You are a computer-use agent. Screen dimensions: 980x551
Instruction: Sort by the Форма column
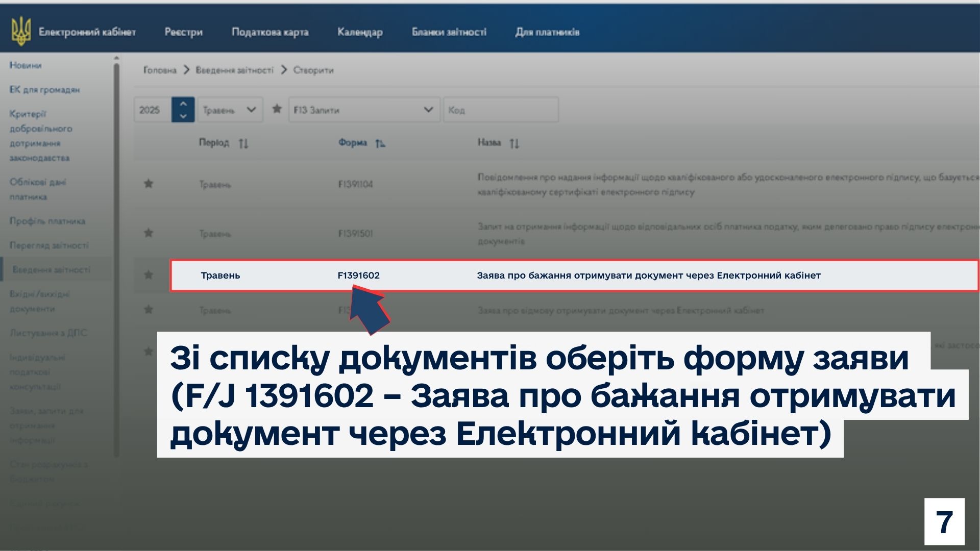(361, 143)
